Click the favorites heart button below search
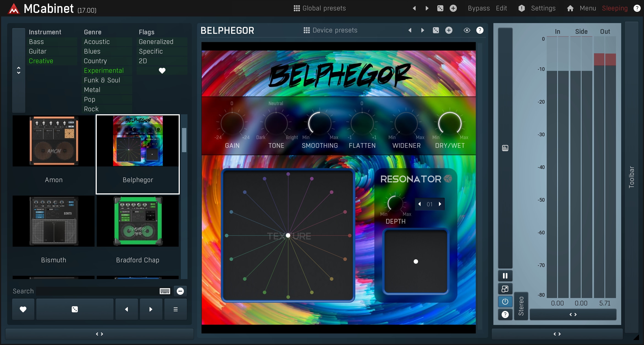This screenshot has width=644, height=345. click(x=23, y=309)
